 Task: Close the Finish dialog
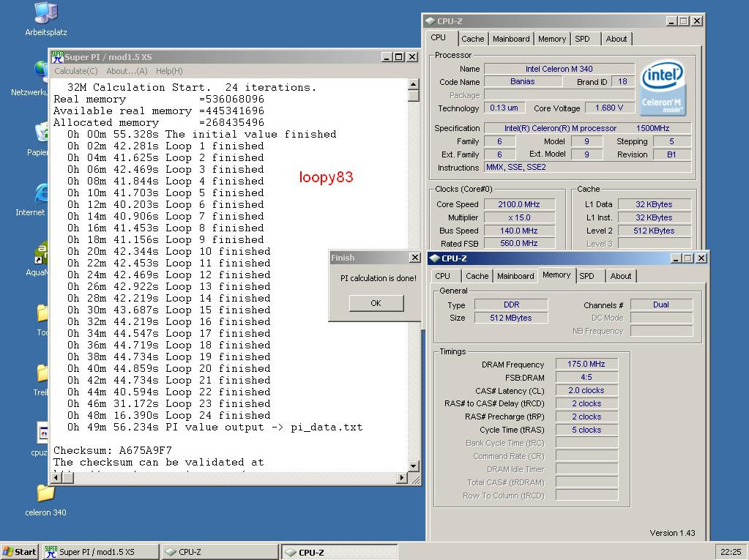pos(415,258)
